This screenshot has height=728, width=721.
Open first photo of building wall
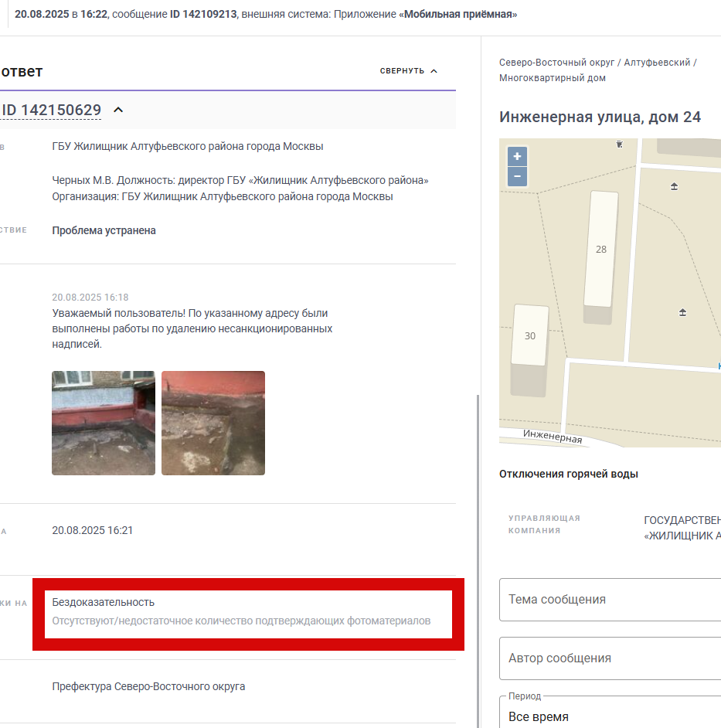pos(104,423)
